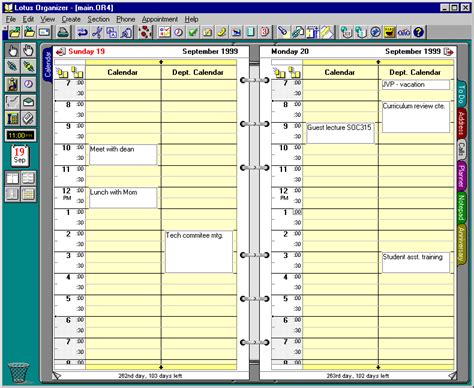Viewport: 474px width, 388px height.
Task: Select the pointing hand tool in toolbox
Action: point(13,51)
